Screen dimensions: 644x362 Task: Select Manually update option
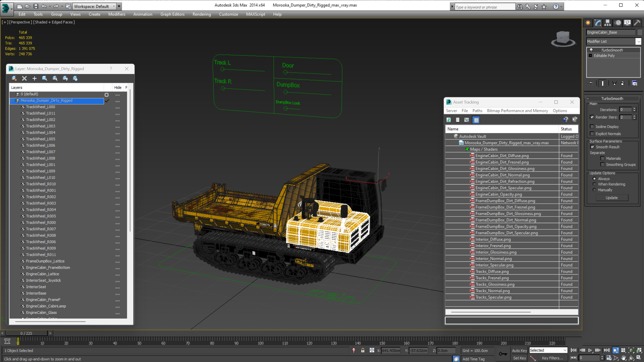(594, 190)
